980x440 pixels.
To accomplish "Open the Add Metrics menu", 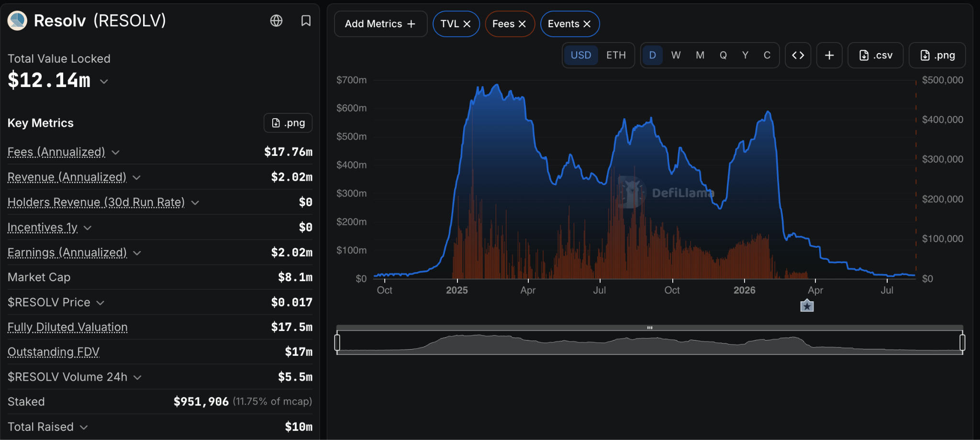I will (x=380, y=24).
